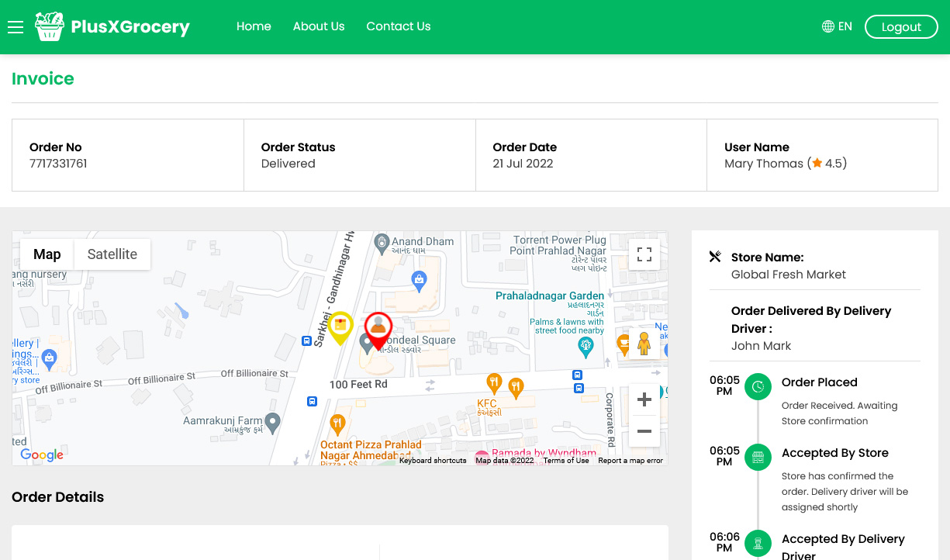Click the Accepted By Store icon
Viewport: 950px width, 560px height.
pyautogui.click(x=758, y=457)
